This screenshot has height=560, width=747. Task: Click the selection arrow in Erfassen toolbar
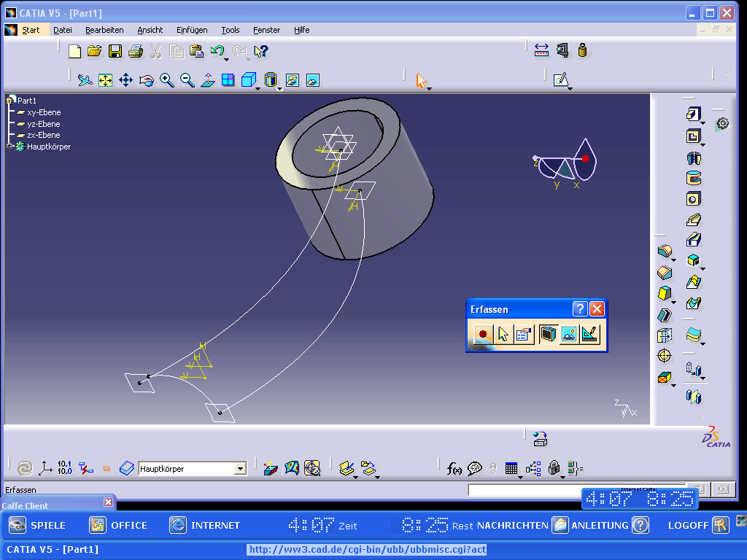503,334
